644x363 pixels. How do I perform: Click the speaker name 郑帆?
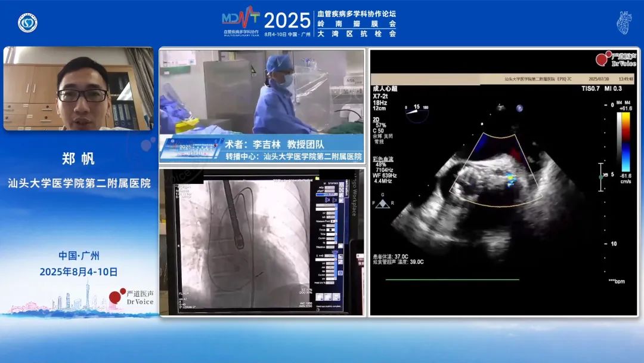coord(78,159)
